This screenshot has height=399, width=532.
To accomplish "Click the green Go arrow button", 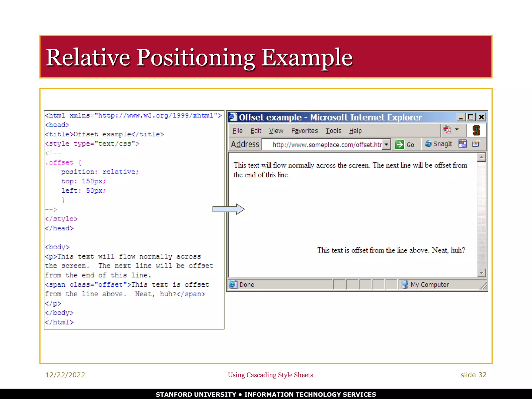I will (399, 144).
